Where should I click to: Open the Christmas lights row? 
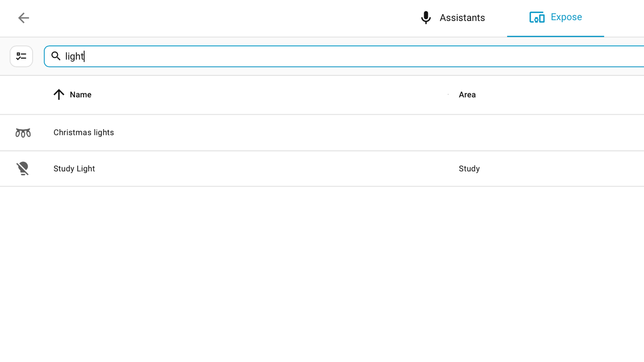click(x=322, y=133)
